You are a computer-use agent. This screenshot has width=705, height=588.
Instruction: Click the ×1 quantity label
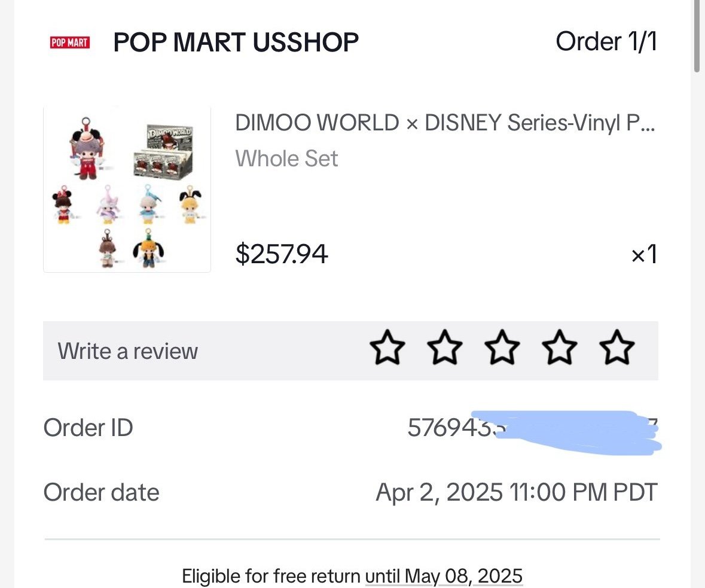click(644, 254)
